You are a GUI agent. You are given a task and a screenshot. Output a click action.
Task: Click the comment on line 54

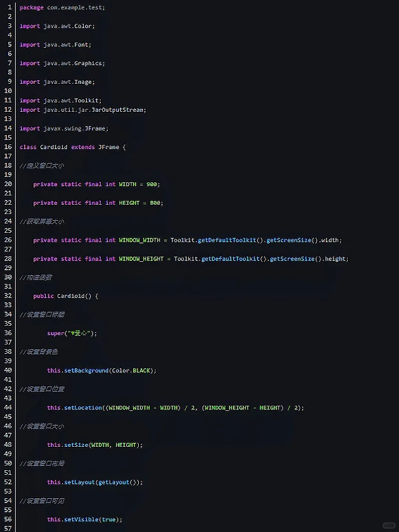click(42, 501)
